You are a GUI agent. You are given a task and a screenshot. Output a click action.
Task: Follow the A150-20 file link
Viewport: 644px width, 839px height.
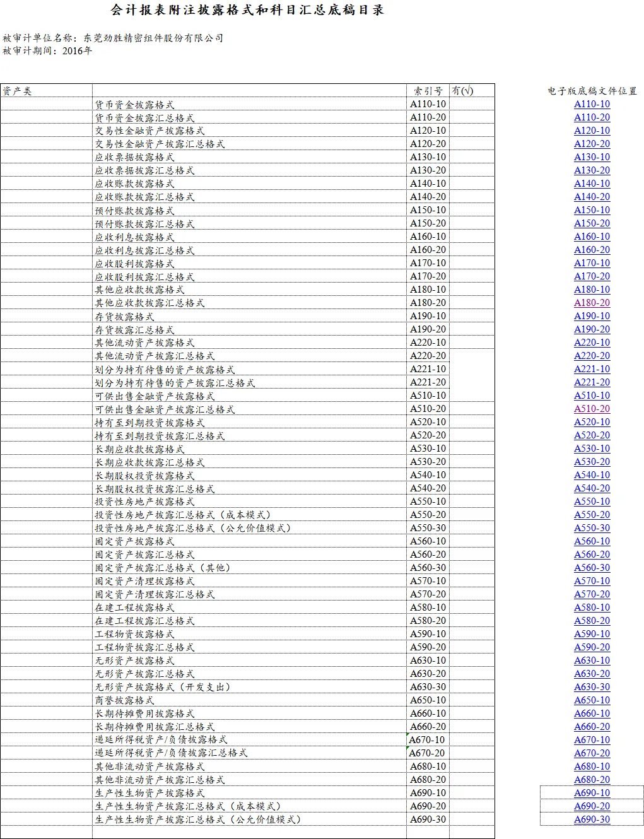click(x=592, y=223)
